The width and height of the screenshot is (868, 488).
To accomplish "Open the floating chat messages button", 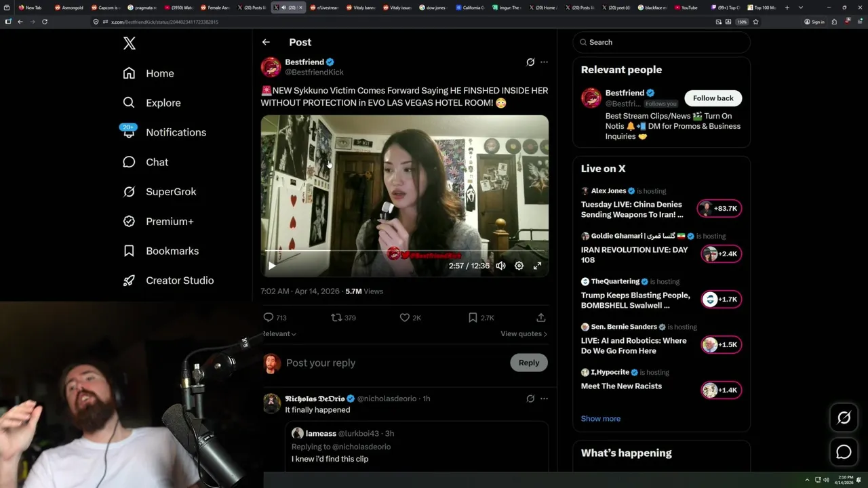I will pos(844,451).
